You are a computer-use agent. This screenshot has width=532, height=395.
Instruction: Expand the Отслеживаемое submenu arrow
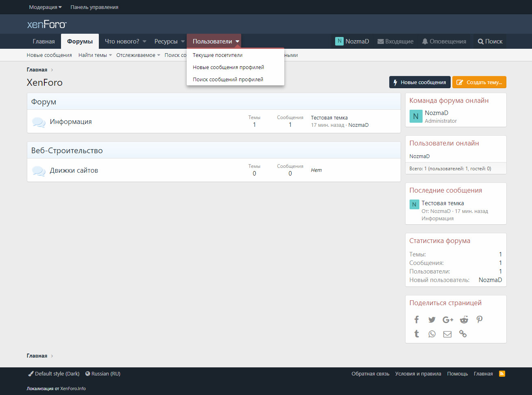point(159,55)
